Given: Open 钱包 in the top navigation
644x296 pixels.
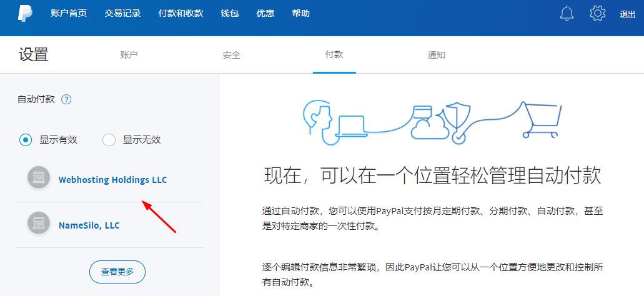Looking at the screenshot, I should pyautogui.click(x=230, y=14).
